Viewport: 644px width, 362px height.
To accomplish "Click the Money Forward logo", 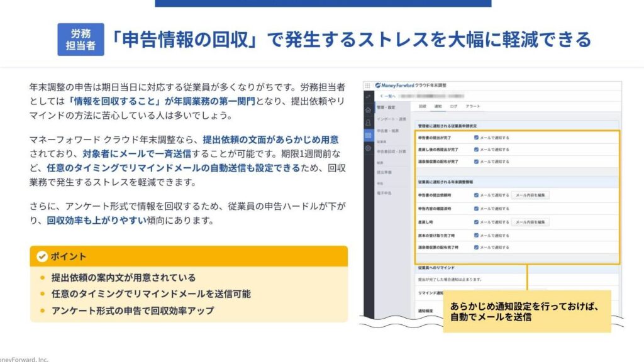I will pos(394,85).
